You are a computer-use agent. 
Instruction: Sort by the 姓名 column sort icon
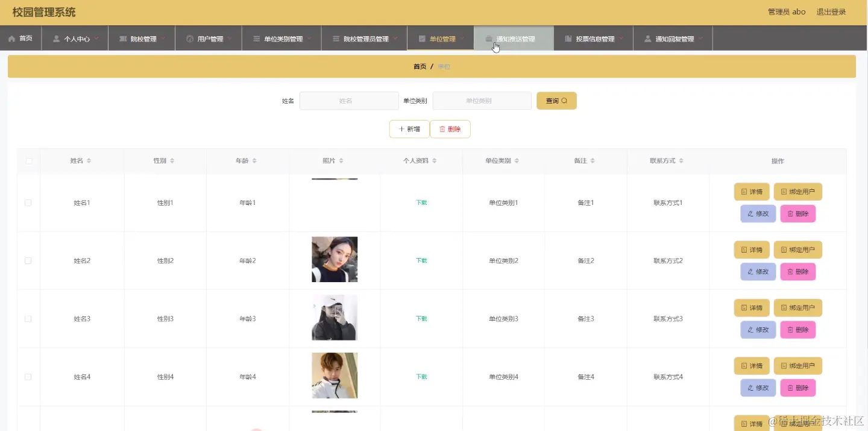pyautogui.click(x=89, y=161)
